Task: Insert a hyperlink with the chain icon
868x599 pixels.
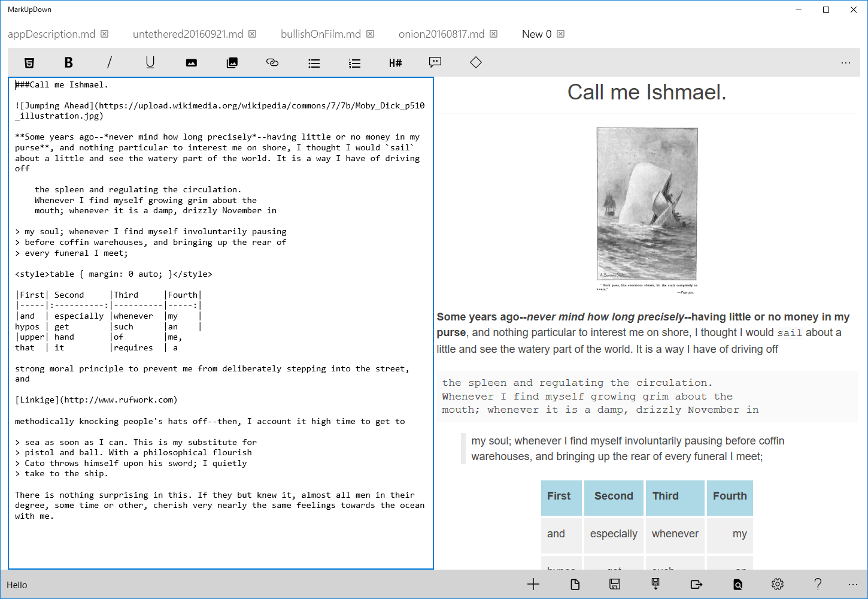Action: (x=272, y=62)
